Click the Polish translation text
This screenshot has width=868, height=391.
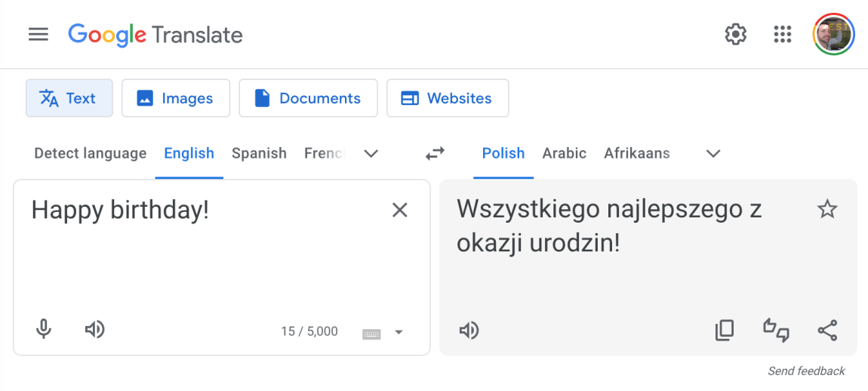609,226
